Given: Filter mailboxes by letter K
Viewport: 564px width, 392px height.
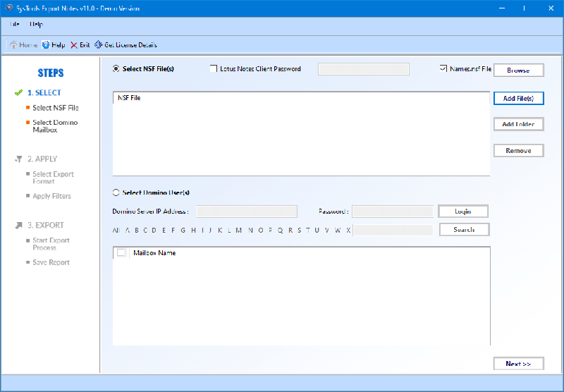Looking at the screenshot, I should 220,230.
